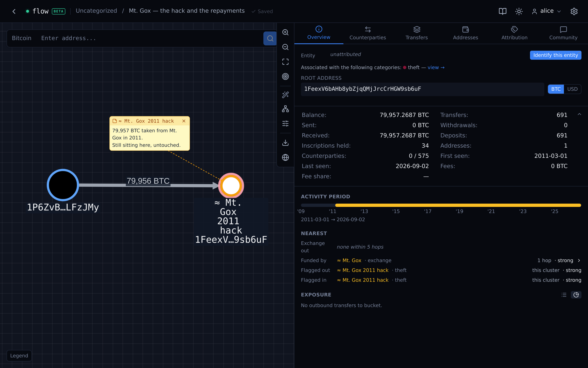Viewport: 588px width, 368px height.
Task: Click the graph title in the breadcrumb
Action: [x=187, y=11]
